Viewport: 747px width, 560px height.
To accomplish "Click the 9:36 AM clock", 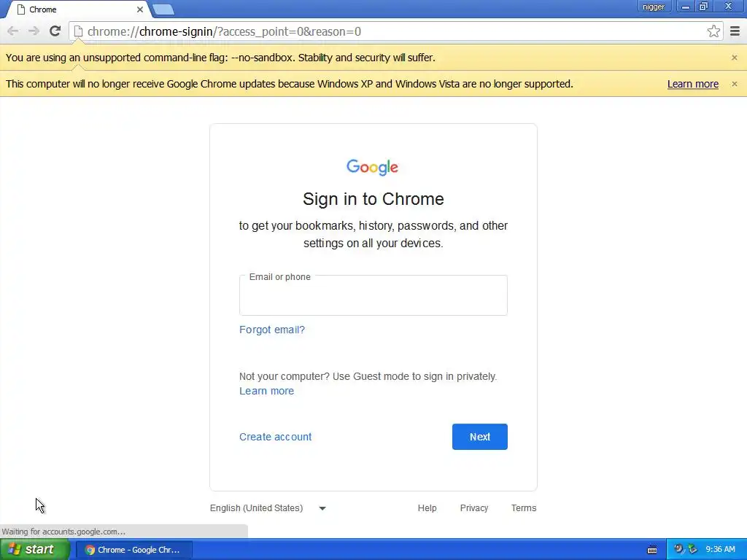I will click(x=720, y=550).
